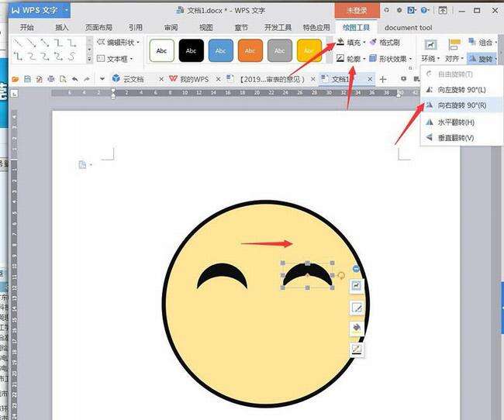Screen dimensions: 504x420
Task: Select the single arrow line shape
Action: click(x=31, y=43)
